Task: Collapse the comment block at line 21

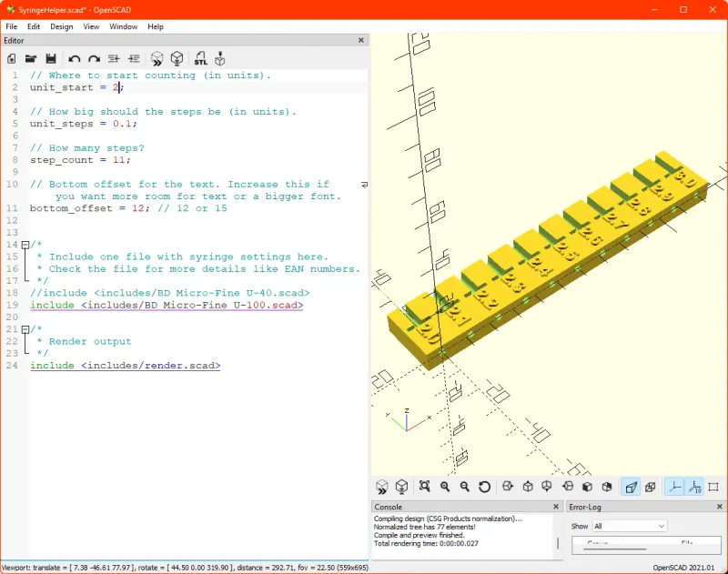Action: pyautogui.click(x=25, y=329)
